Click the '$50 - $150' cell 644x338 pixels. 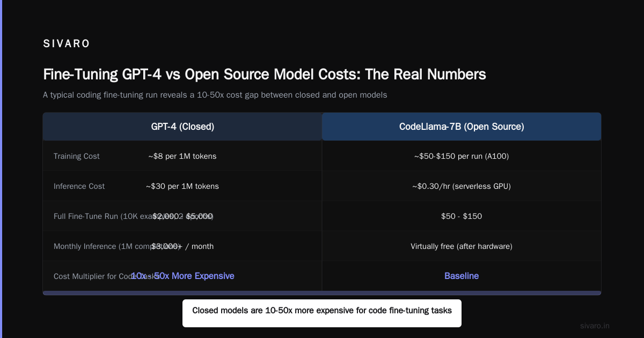click(462, 216)
